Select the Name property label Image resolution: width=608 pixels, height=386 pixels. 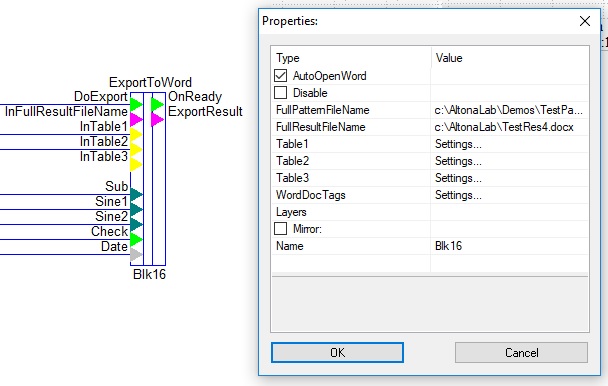pos(290,246)
